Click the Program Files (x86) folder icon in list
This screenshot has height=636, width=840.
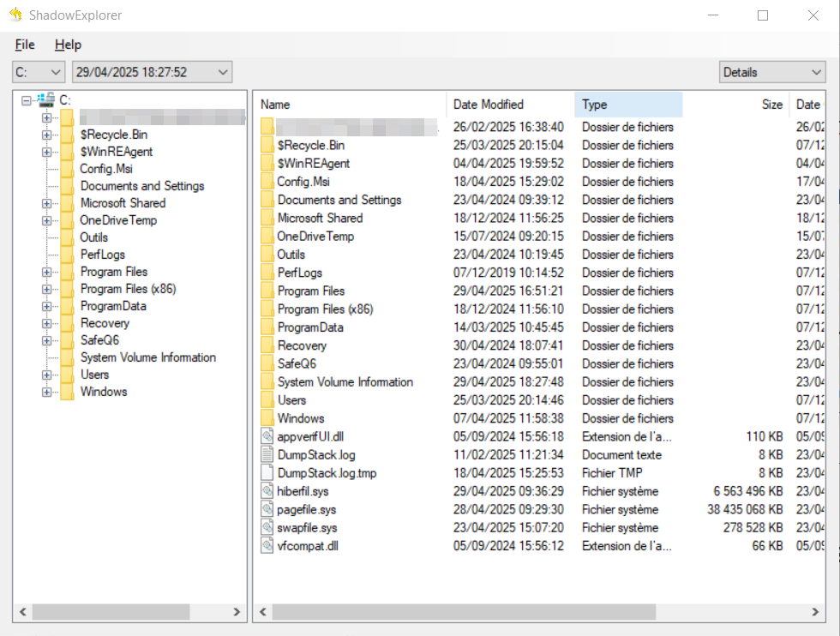(267, 309)
